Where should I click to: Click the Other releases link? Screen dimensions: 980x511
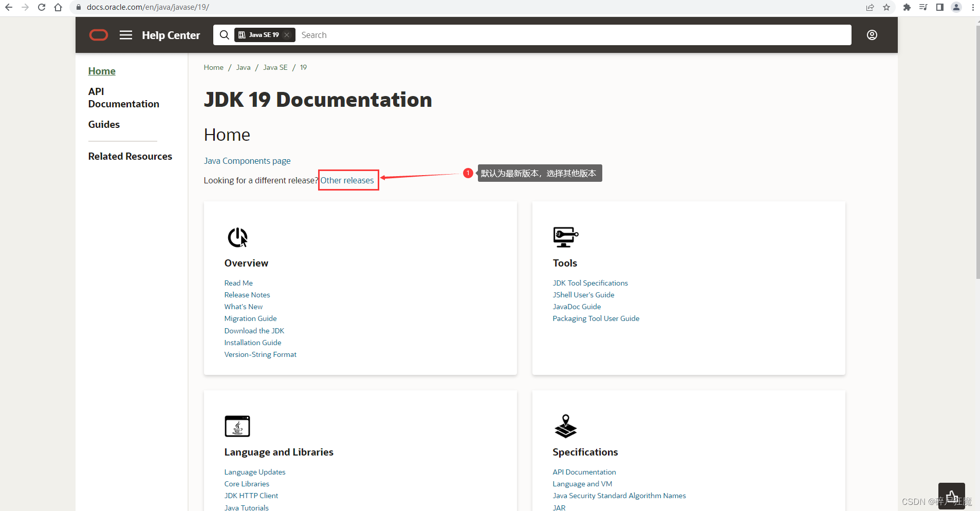(x=347, y=180)
